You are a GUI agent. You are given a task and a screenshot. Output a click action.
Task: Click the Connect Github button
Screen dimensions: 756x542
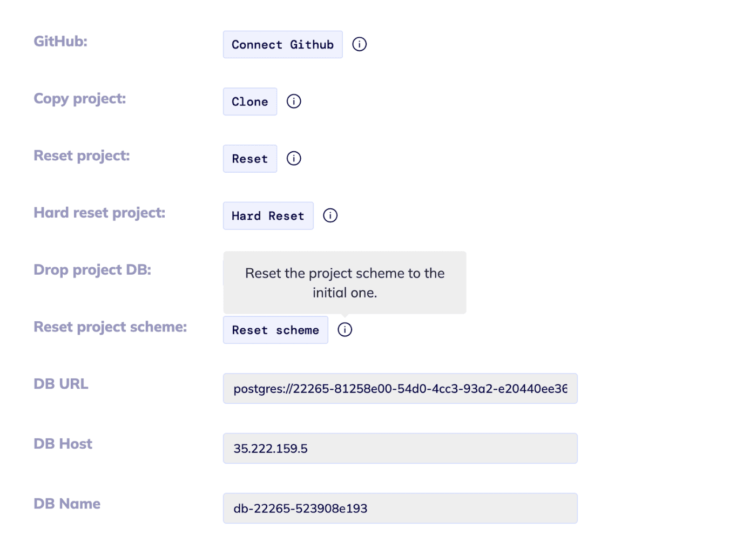[283, 45]
